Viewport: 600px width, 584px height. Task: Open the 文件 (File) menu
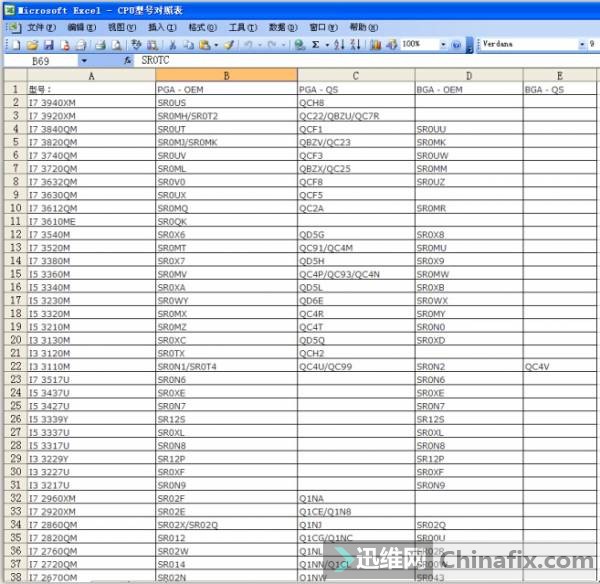pos(41,28)
